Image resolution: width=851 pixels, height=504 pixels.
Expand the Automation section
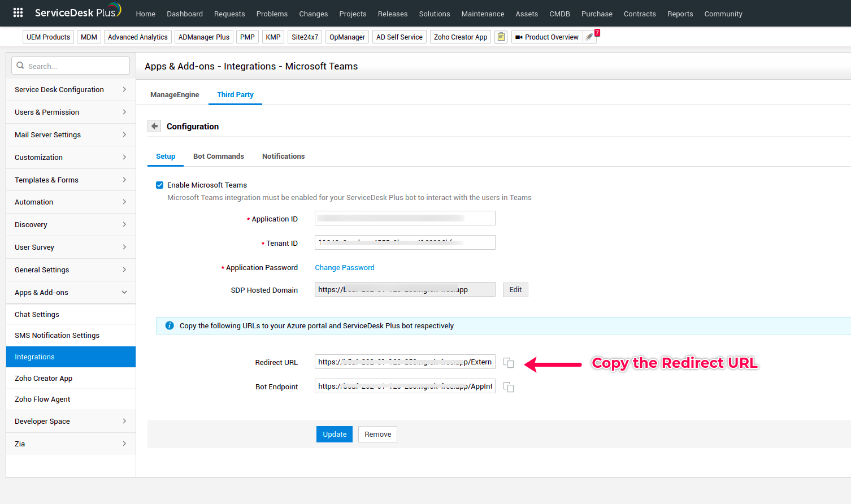tap(71, 202)
